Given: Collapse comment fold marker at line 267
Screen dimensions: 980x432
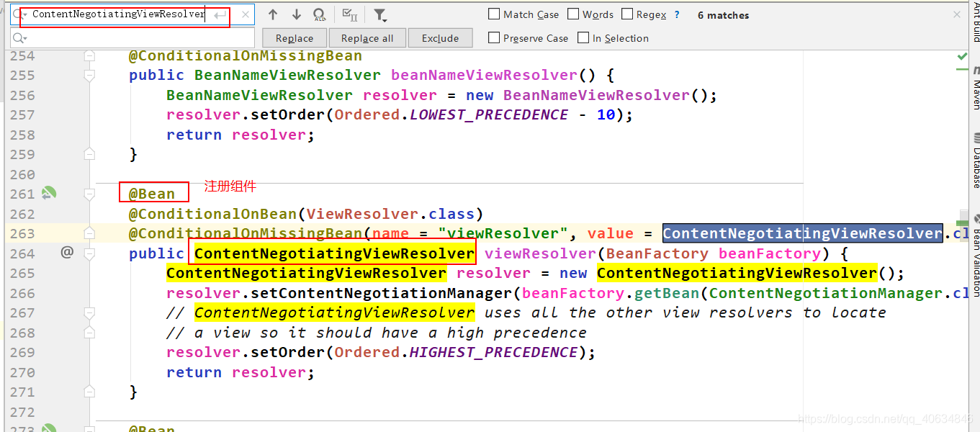Looking at the screenshot, I should pos(89,312).
